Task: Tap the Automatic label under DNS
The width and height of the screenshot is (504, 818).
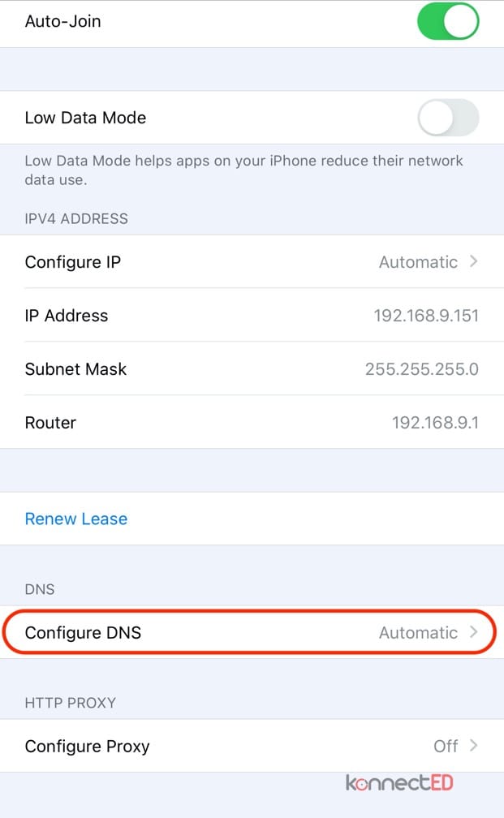Action: 419,632
